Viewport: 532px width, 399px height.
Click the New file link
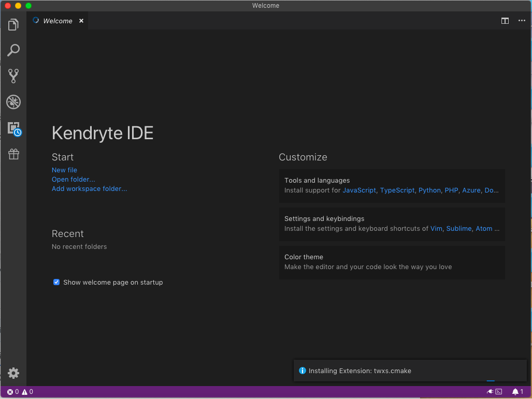(x=64, y=170)
